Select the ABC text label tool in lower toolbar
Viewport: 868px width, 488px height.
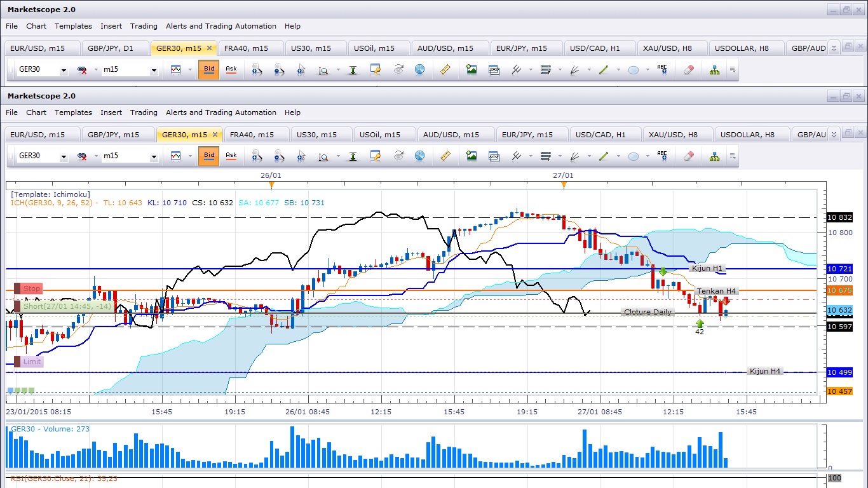coord(662,156)
